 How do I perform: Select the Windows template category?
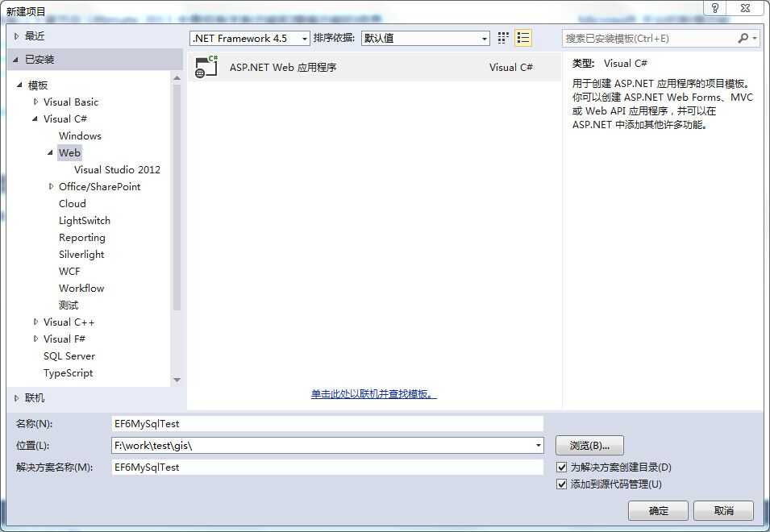(x=80, y=136)
